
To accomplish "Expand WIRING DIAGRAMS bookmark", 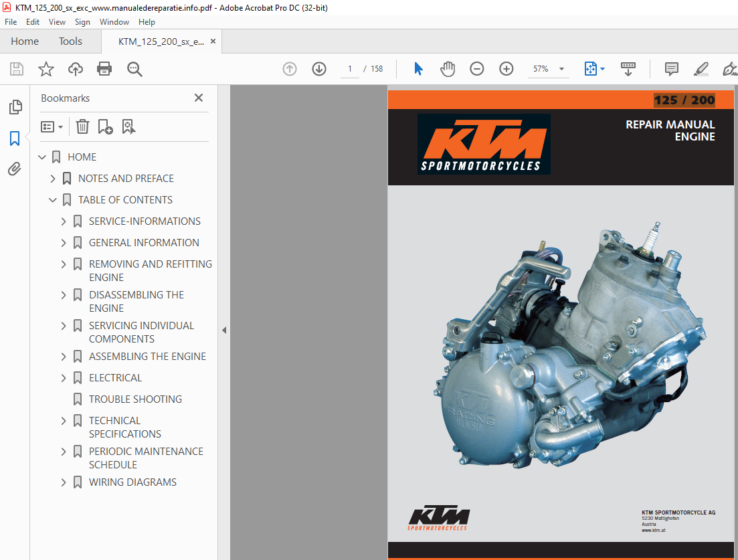I will 64,482.
